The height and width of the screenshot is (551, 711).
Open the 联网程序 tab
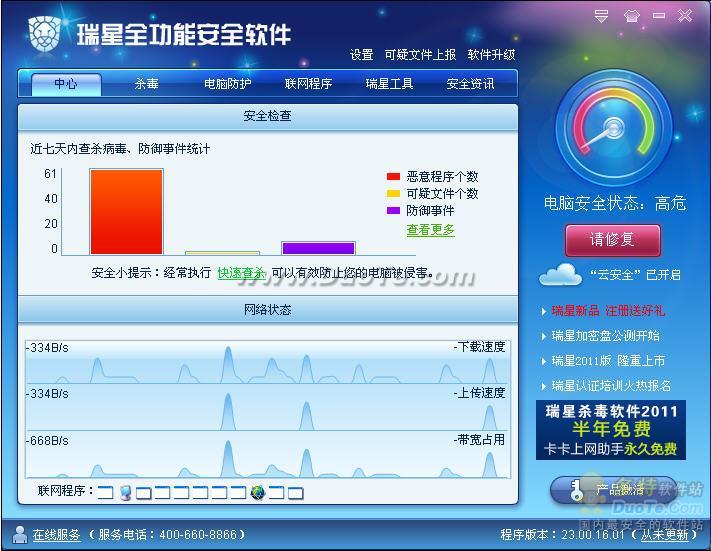(308, 84)
